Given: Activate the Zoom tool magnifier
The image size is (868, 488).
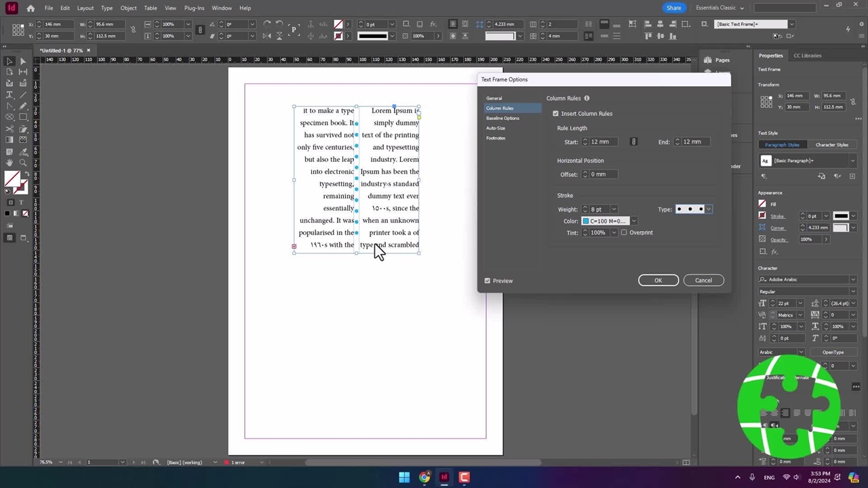Looking at the screenshot, I should pyautogui.click(x=22, y=163).
